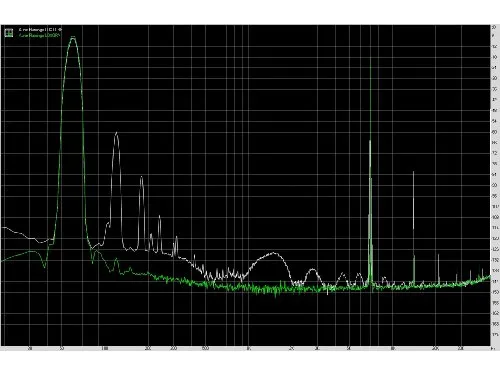The width and height of the screenshot is (500, 375).
Task: Click the top of the tallest green peak
Action: 73,38
